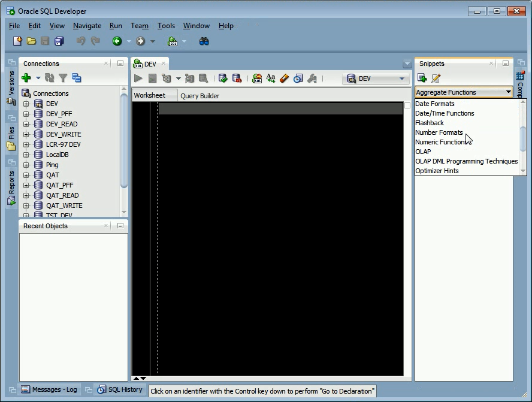Viewport: 532px width, 402px height.
Task: Click the binoculars Find DB Object icon
Action: tap(204, 41)
